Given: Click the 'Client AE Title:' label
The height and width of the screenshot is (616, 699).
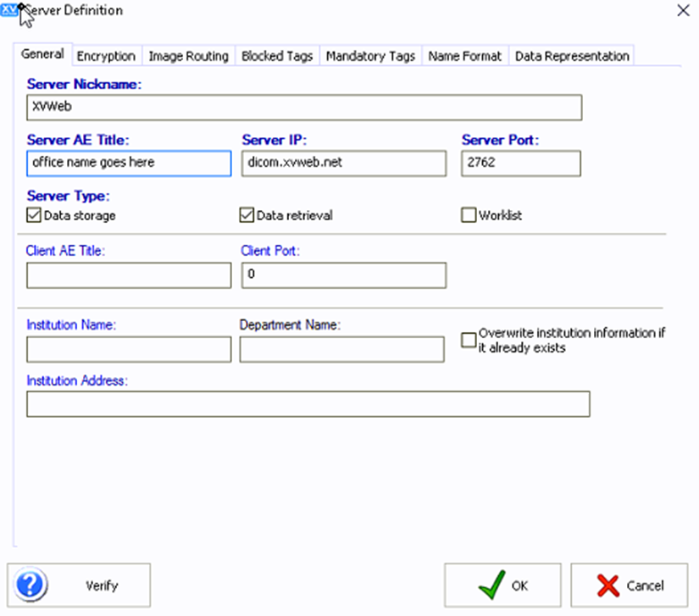Looking at the screenshot, I should [65, 251].
